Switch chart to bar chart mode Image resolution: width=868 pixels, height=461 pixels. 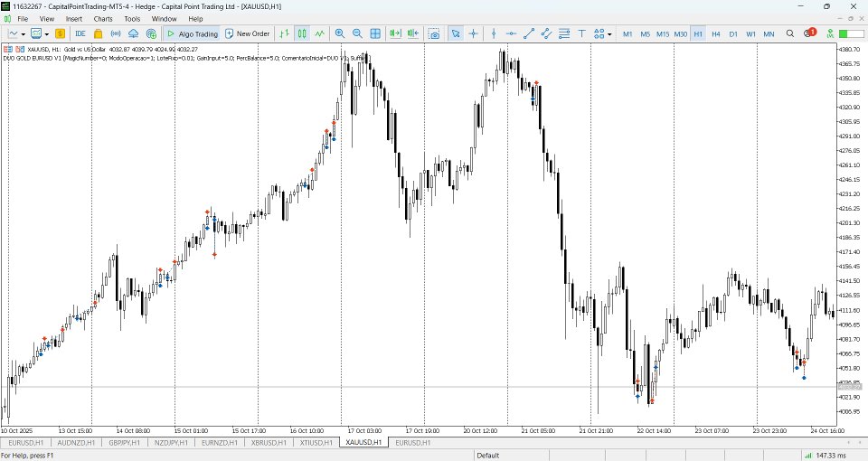[285, 33]
